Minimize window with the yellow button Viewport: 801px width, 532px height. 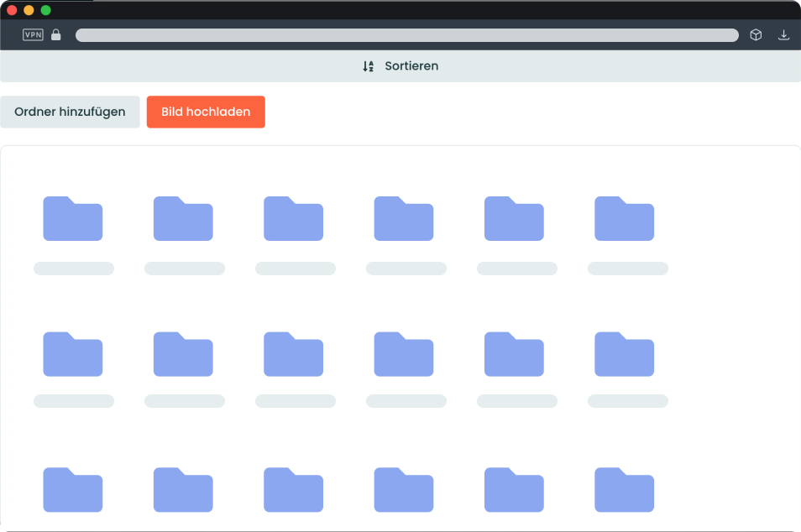pyautogui.click(x=29, y=10)
